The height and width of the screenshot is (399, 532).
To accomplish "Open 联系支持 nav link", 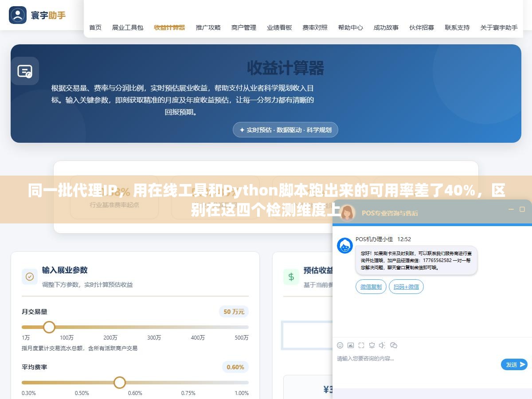I will click(x=458, y=27).
